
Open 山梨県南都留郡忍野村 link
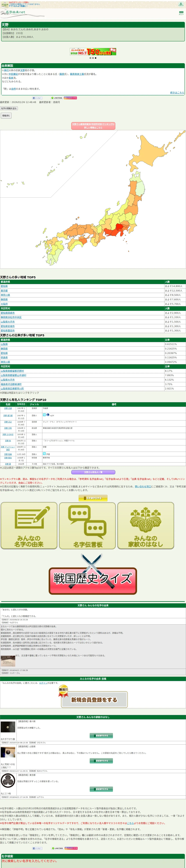coord(12,371)
